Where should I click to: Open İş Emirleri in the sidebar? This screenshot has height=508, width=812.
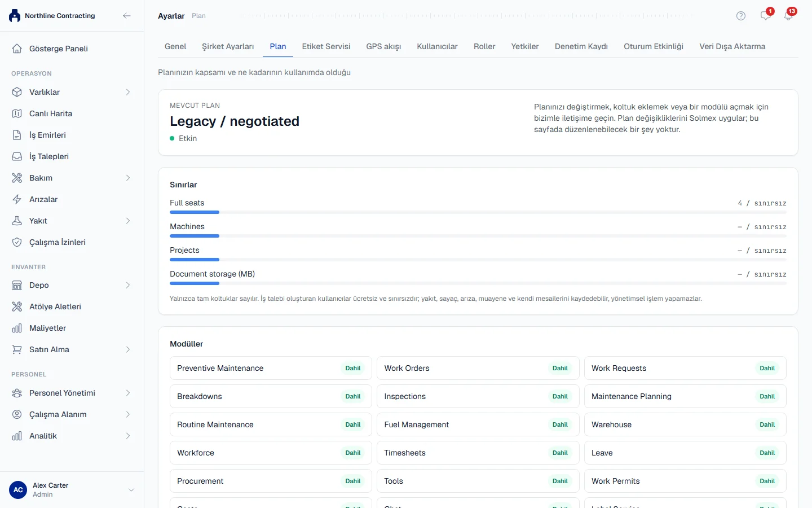point(72,135)
